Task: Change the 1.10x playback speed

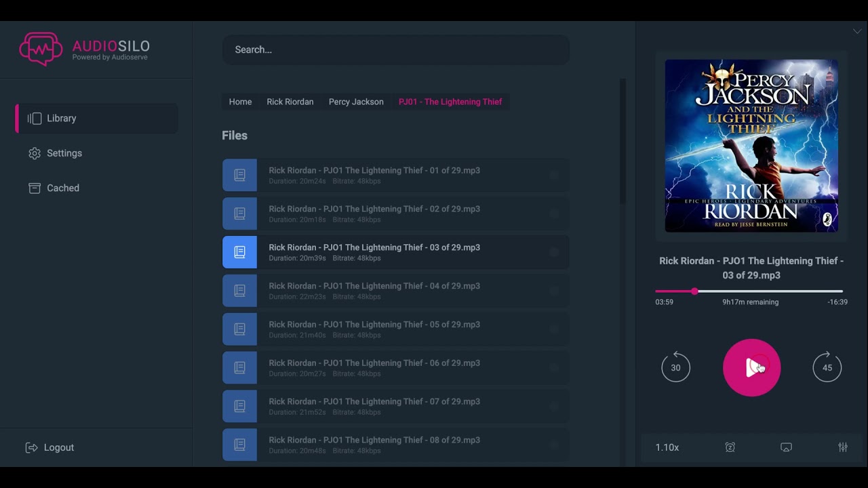Action: [667, 447]
